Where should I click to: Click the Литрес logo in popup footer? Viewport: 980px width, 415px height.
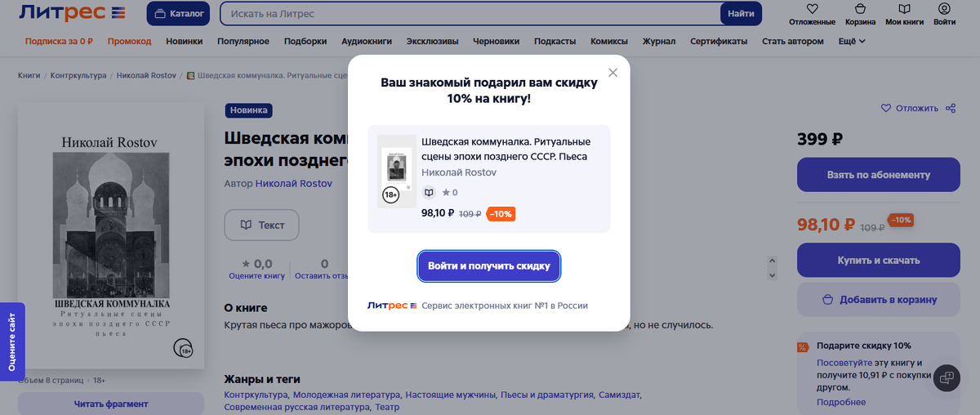coord(392,306)
